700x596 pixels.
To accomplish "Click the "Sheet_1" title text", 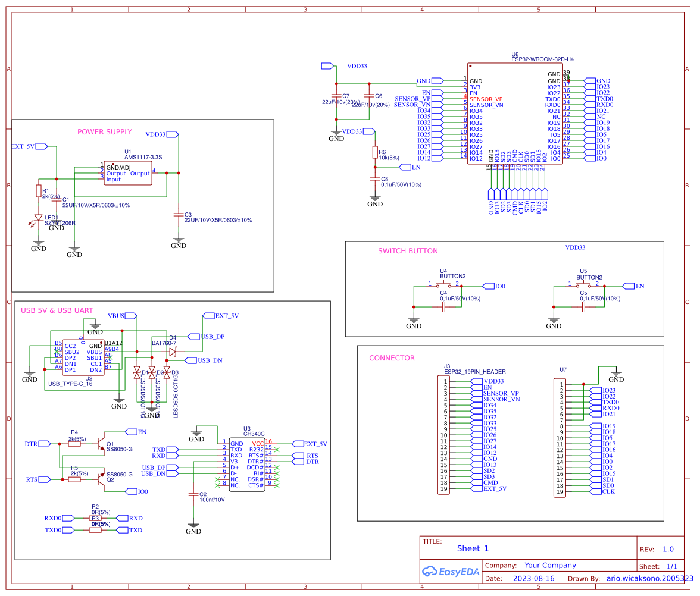I will pos(473,548).
